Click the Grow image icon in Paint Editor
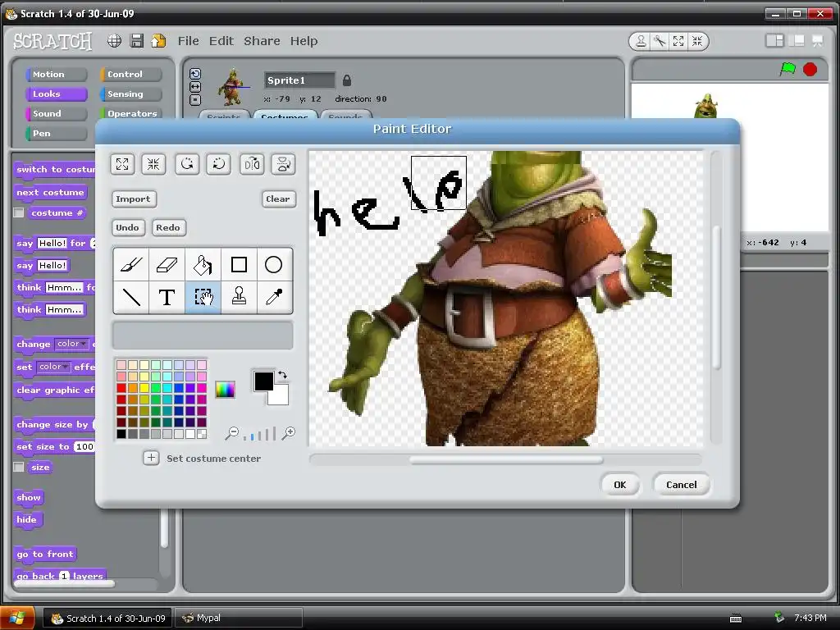The width and height of the screenshot is (840, 630). coord(122,164)
